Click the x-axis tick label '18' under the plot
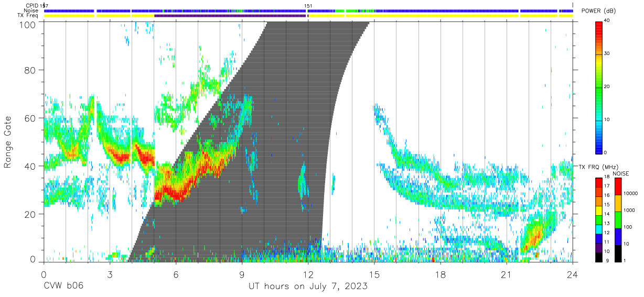 [x=440, y=274]
